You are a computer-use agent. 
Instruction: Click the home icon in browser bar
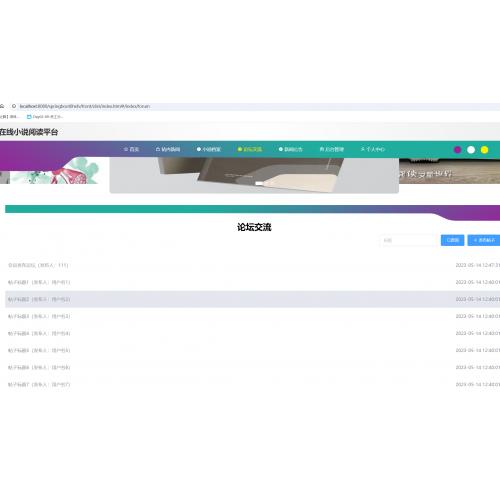coord(2,106)
